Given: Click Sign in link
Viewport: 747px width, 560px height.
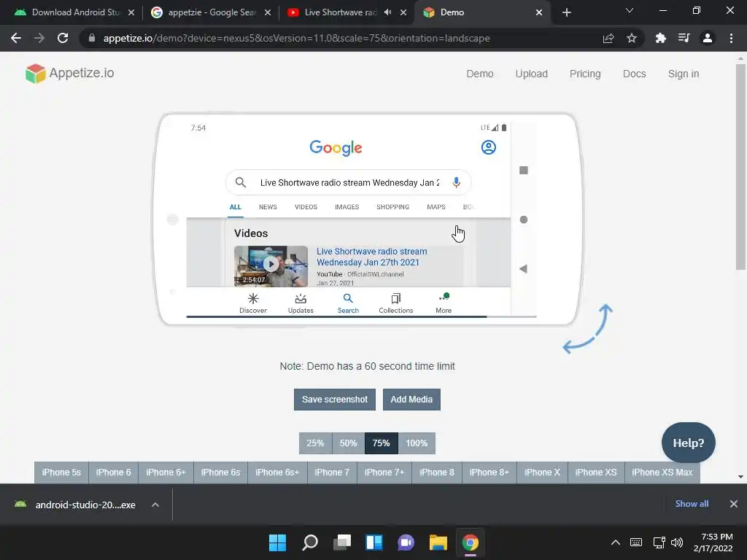Looking at the screenshot, I should (x=683, y=74).
